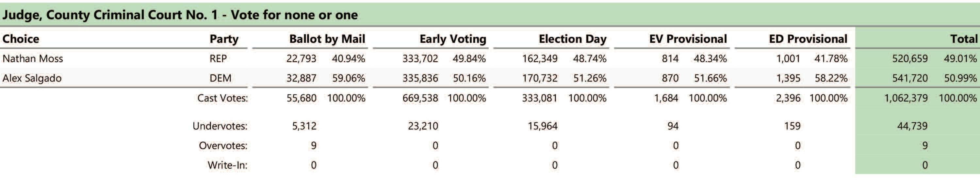The width and height of the screenshot is (980, 183).
Task: Click the Election Day column header
Action: pyautogui.click(x=573, y=39)
